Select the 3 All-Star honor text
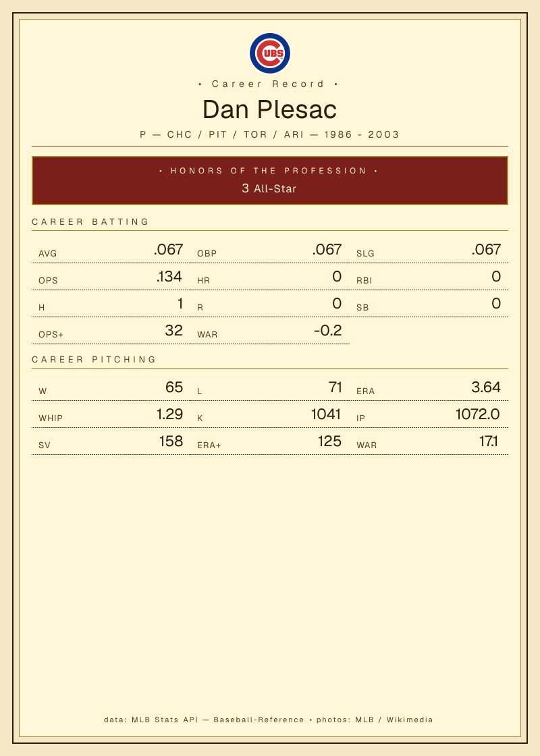Image resolution: width=540 pixels, height=756 pixels. tap(269, 188)
